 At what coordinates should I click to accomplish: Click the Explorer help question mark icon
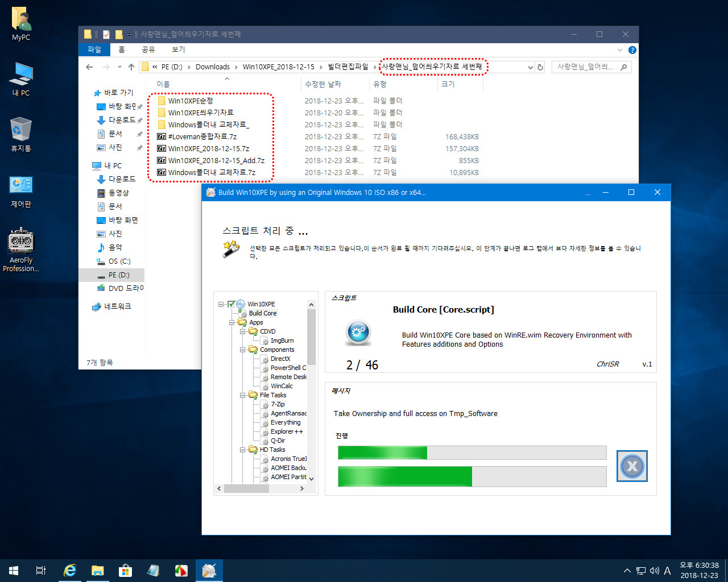(632, 50)
